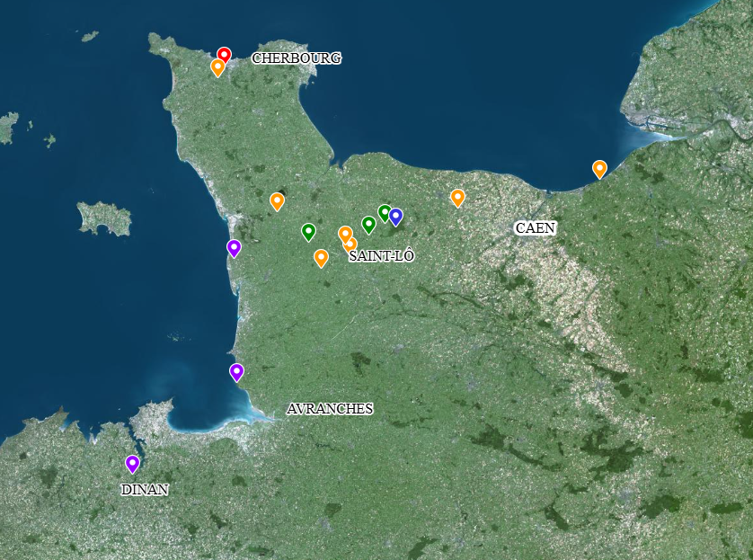Select the orange marker just below the red Cherbourg marker
The height and width of the screenshot is (560, 753).
[217, 67]
